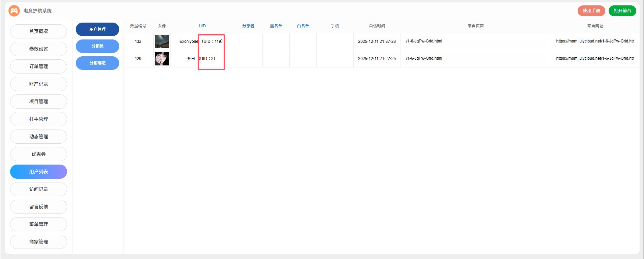This screenshot has width=644, height=259.
Task: Click the avatar thumbnail of user 冬日
Action: point(162,59)
